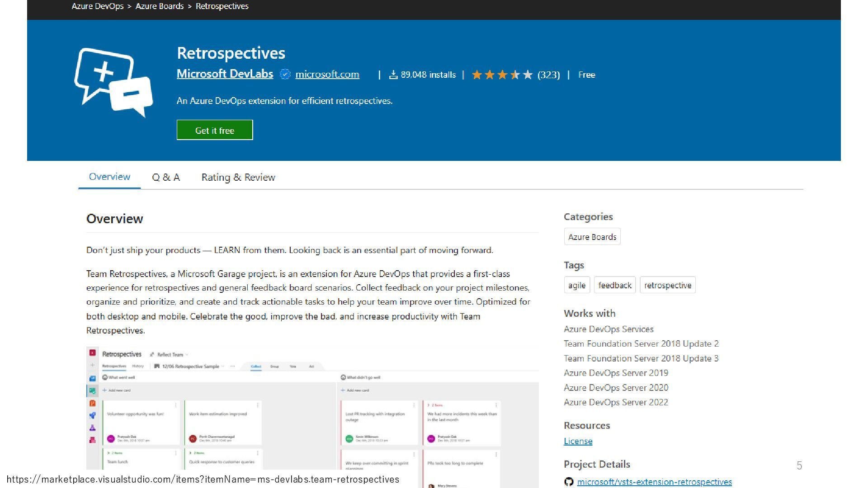Click the star rating icons
868x488 pixels.
502,75
